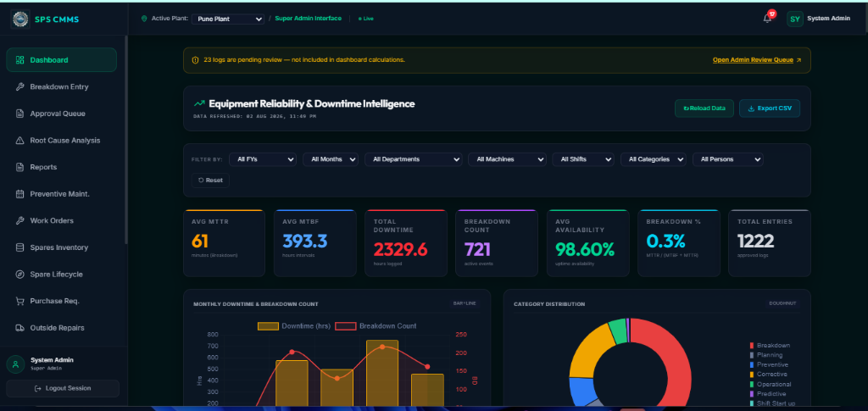
Task: Open the All Categories filter dropdown
Action: [654, 159]
